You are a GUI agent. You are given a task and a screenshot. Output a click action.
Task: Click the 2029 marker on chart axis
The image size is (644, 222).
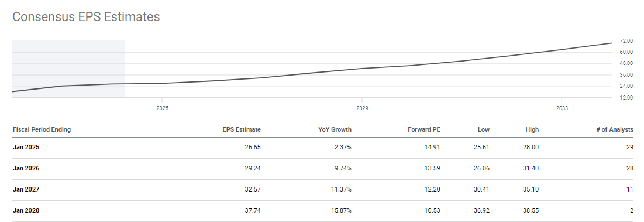[362, 108]
